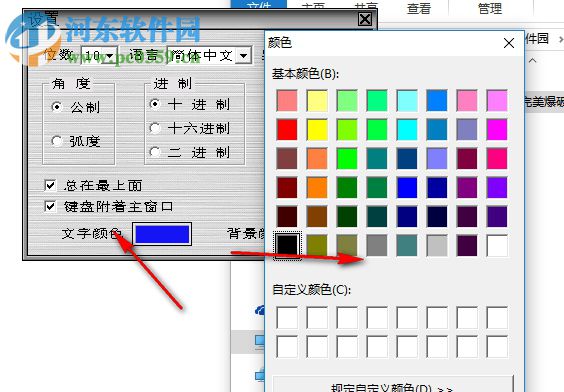Pick brown swatch in fifth row

(x=317, y=216)
